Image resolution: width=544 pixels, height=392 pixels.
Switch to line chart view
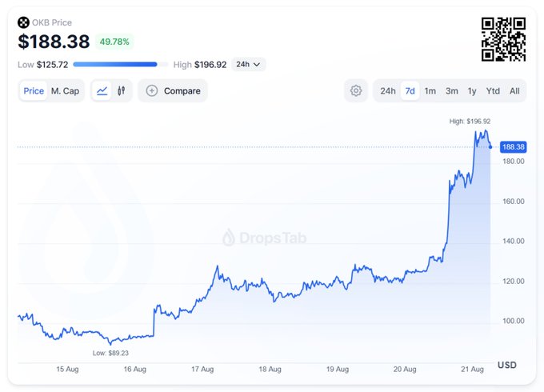point(102,91)
